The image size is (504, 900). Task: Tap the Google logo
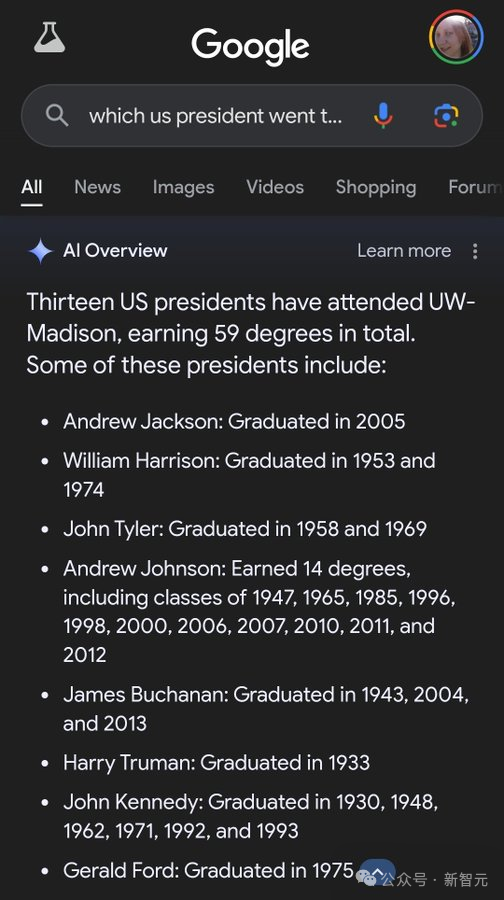click(250, 45)
